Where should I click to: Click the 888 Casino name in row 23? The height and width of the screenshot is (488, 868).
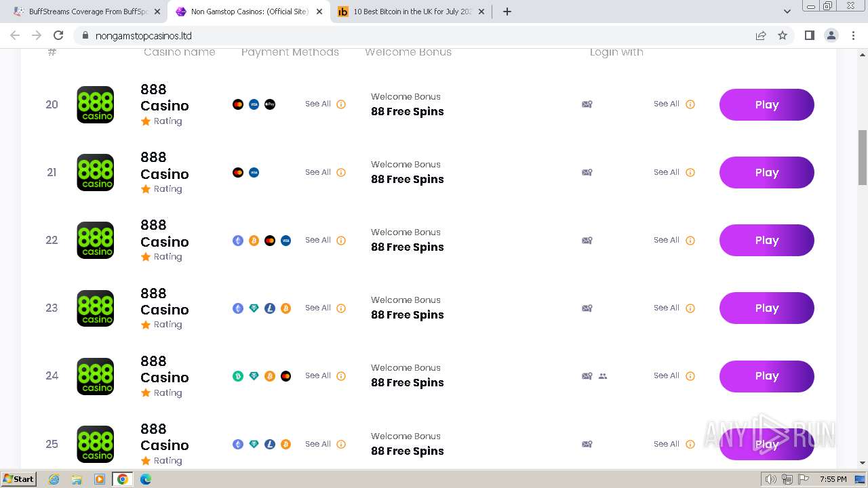165,302
